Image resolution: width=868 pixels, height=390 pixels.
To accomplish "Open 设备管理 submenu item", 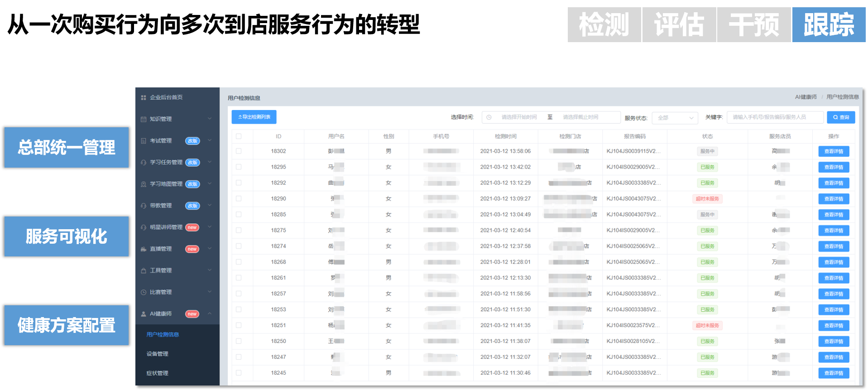I will coord(157,354).
